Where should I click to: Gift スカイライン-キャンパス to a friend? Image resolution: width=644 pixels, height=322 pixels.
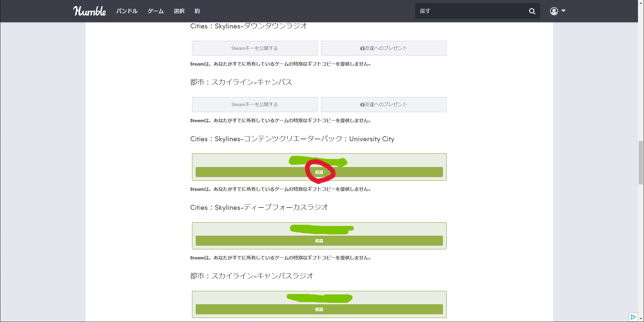pos(384,104)
